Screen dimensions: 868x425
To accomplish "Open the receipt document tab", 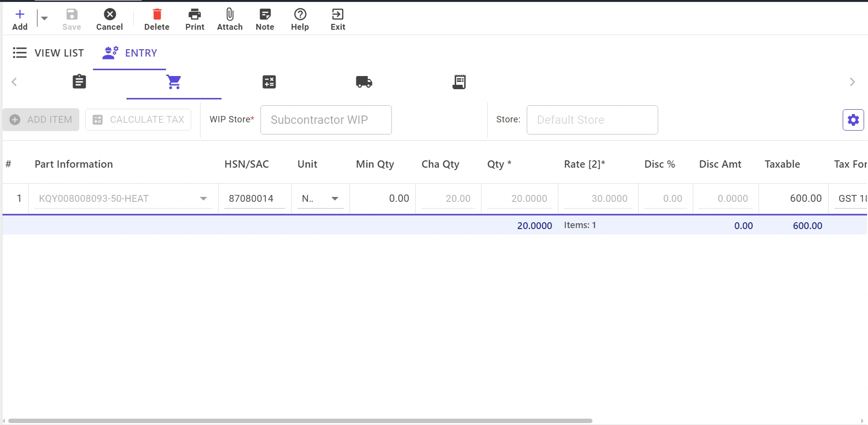I will [459, 82].
